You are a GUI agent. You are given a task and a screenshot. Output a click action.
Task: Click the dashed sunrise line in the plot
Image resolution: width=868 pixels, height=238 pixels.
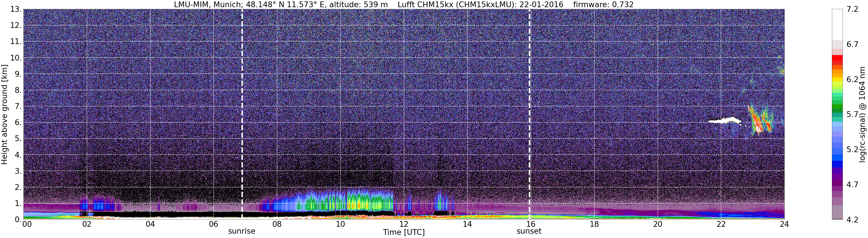pos(242,114)
